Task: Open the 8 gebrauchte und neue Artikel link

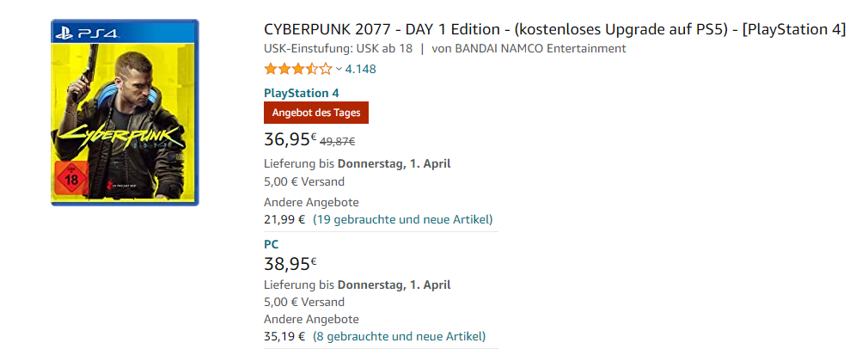Action: 399,336
